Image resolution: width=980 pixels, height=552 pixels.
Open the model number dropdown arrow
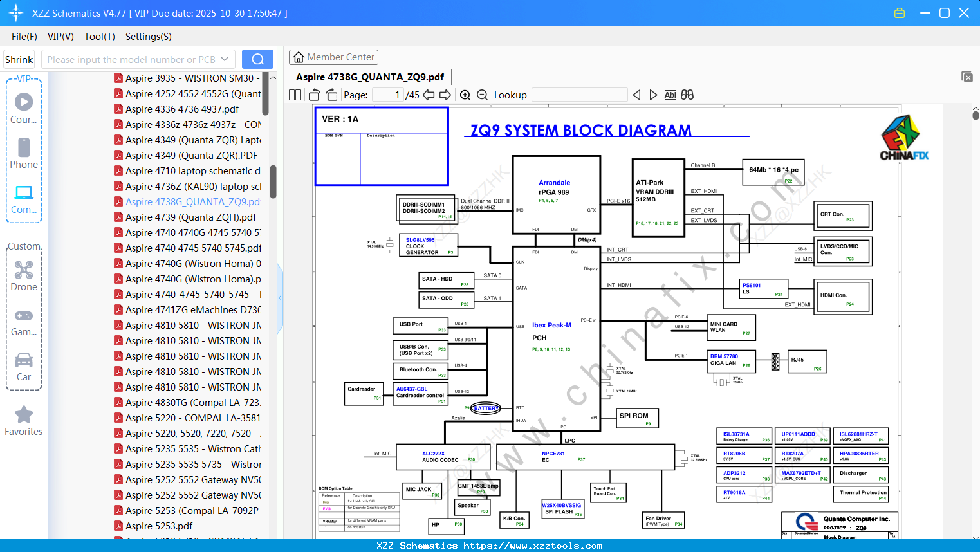225,59
